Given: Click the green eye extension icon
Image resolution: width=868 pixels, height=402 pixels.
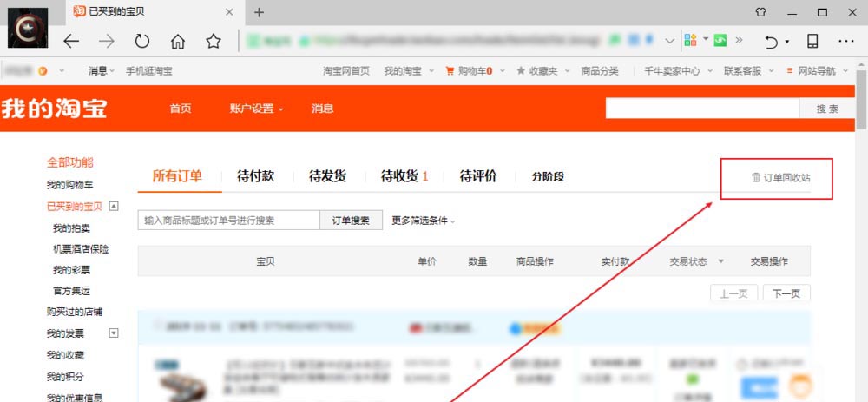Looking at the screenshot, I should (x=720, y=40).
